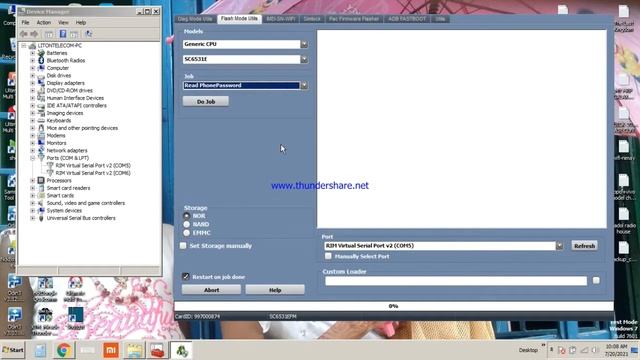Open Google Chrome from taskbar
Image resolution: width=640 pixels, height=360 pixels.
tap(64, 350)
